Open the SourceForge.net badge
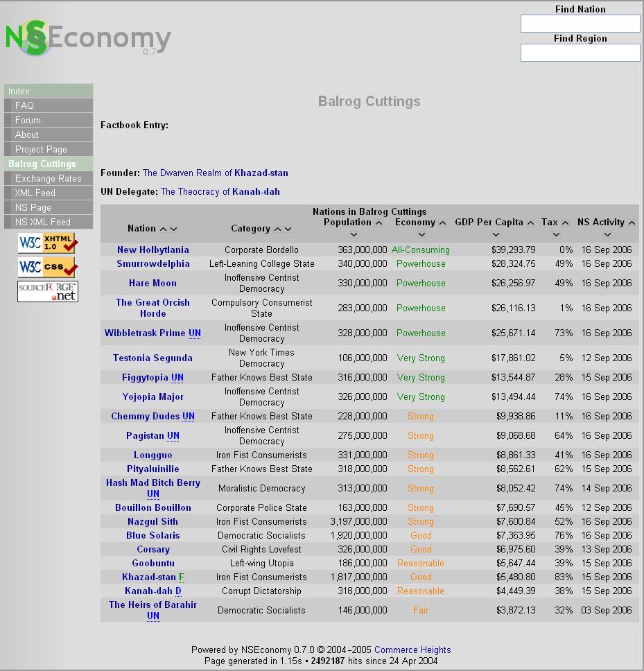The image size is (644, 671). (x=48, y=291)
